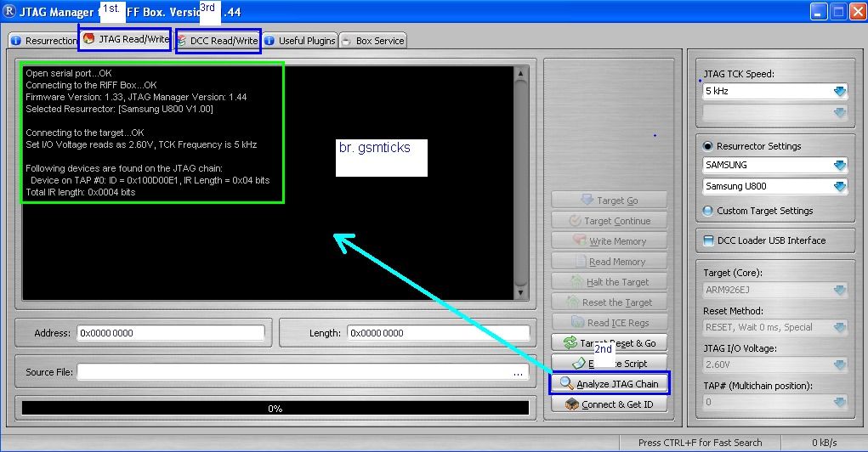The height and width of the screenshot is (452, 868).
Task: Click the 'Connecting to the target...OK' log line
Action: pyautogui.click(x=85, y=133)
